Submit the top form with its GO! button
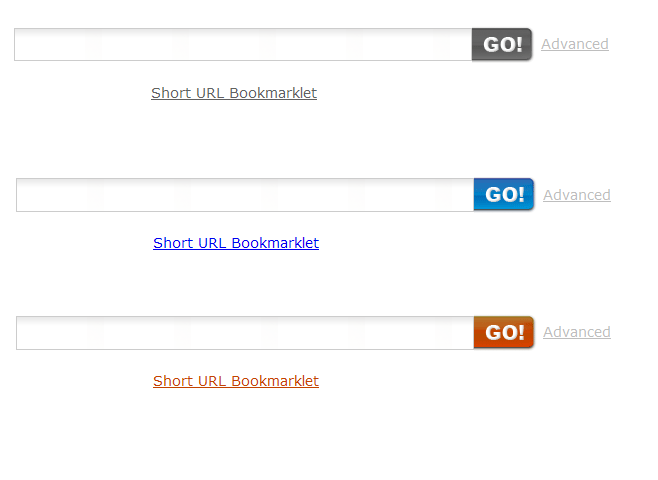 [x=502, y=44]
